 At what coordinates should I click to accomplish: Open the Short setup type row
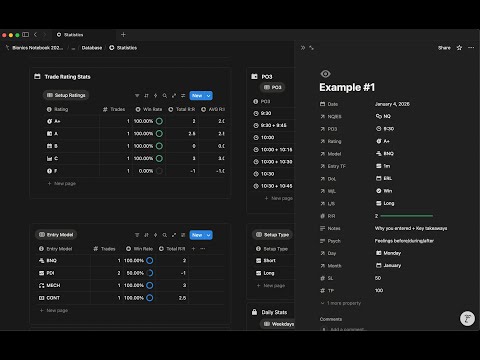(x=266, y=261)
